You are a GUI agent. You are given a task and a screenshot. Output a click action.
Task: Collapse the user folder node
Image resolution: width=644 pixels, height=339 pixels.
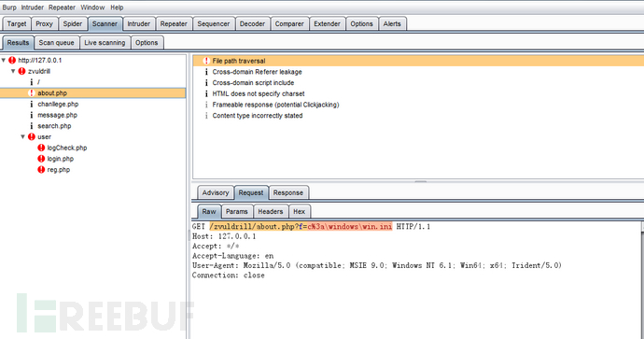[23, 137]
